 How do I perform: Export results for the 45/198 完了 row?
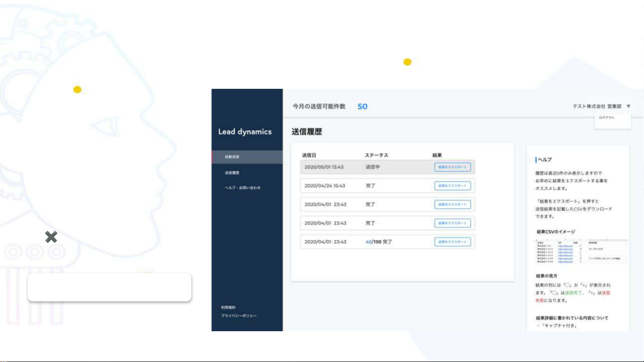[x=452, y=241]
